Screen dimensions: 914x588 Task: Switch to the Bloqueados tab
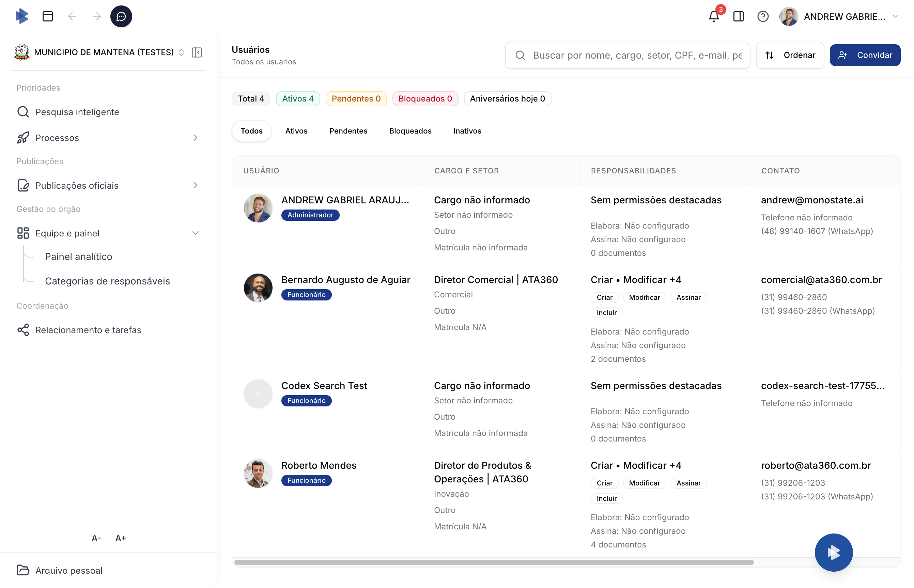click(410, 131)
